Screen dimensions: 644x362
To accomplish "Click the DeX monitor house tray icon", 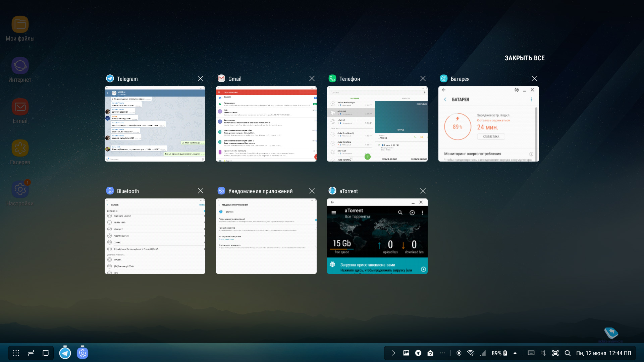I will pyautogui.click(x=430, y=353).
